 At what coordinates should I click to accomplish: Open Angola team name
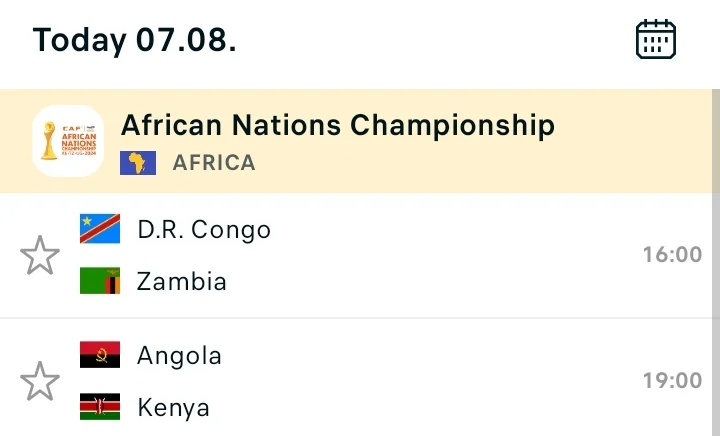click(179, 356)
